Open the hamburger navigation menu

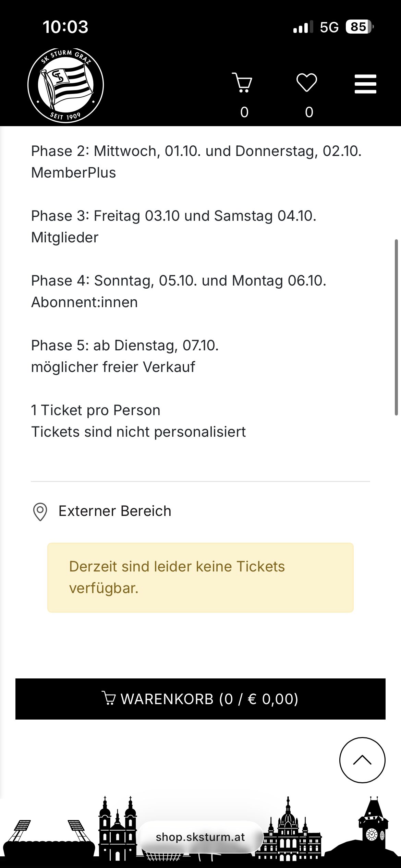click(x=365, y=84)
